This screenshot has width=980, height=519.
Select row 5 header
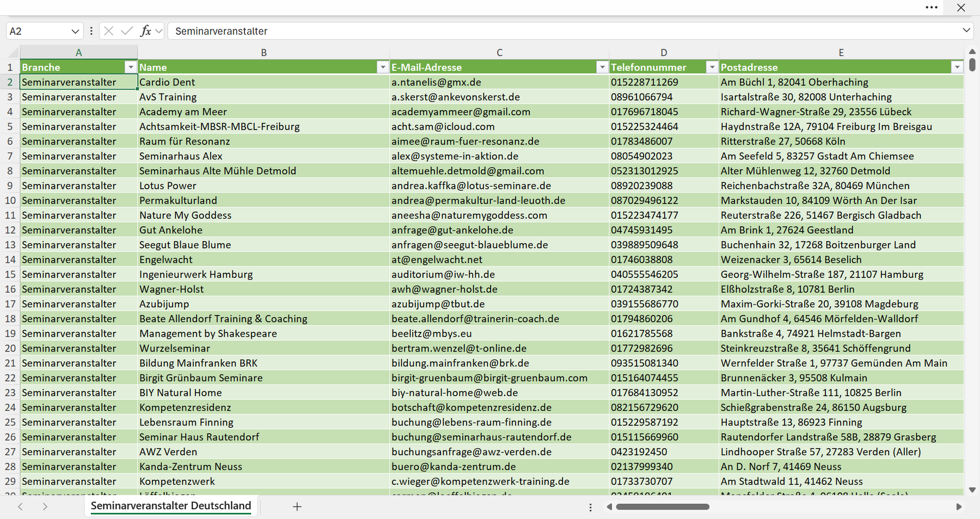10,127
